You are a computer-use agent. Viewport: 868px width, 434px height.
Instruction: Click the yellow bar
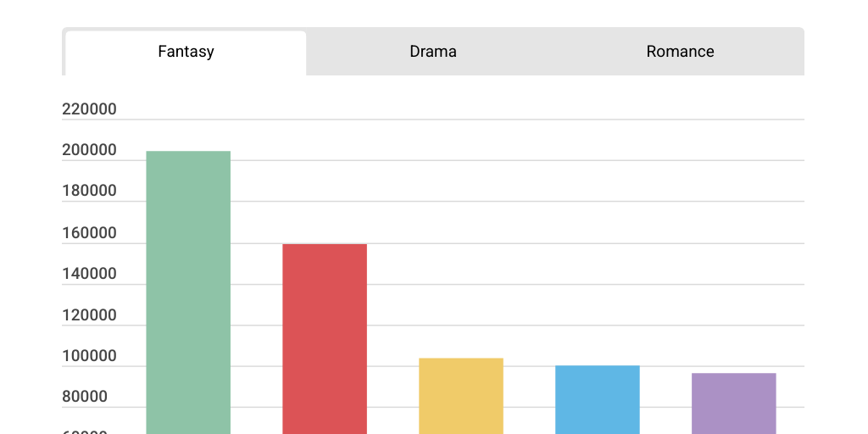[461, 396]
